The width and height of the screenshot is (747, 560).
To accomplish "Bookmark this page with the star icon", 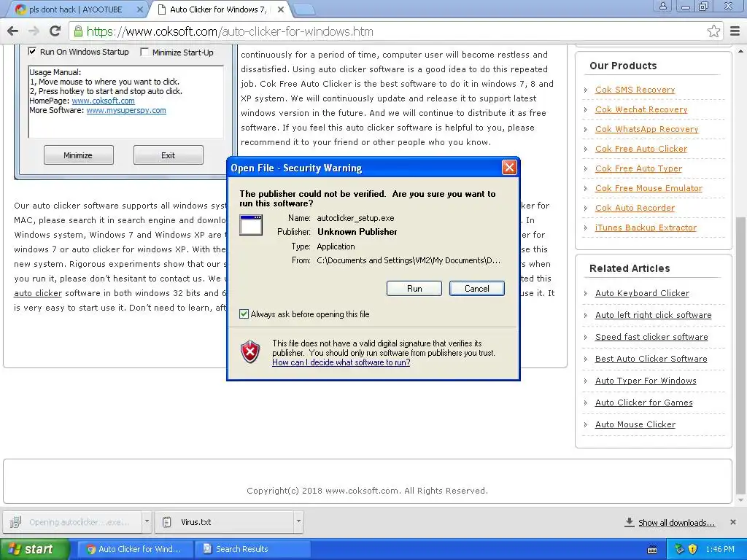I will pos(713,31).
